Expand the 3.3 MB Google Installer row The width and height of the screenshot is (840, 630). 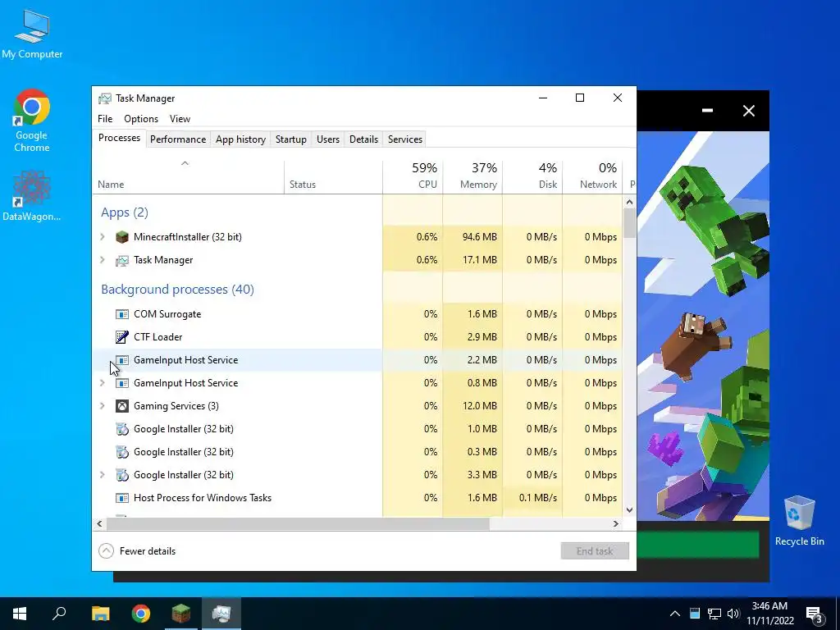point(103,475)
